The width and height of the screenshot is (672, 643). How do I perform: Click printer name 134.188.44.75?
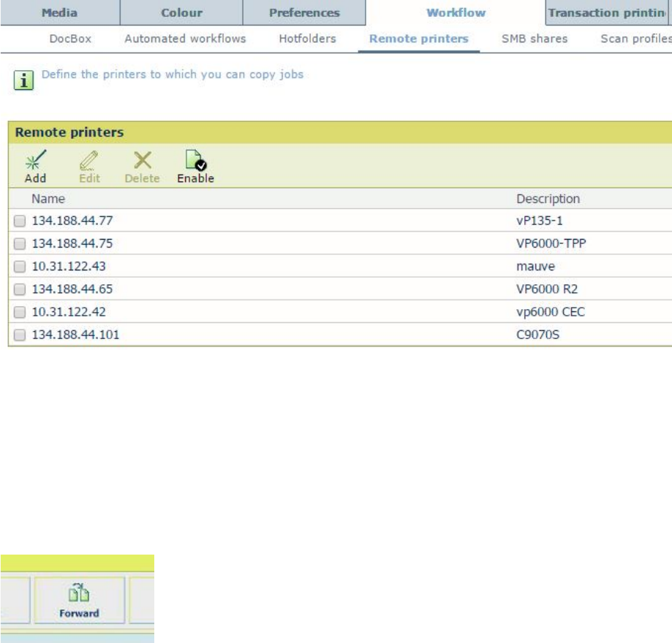pyautogui.click(x=72, y=243)
